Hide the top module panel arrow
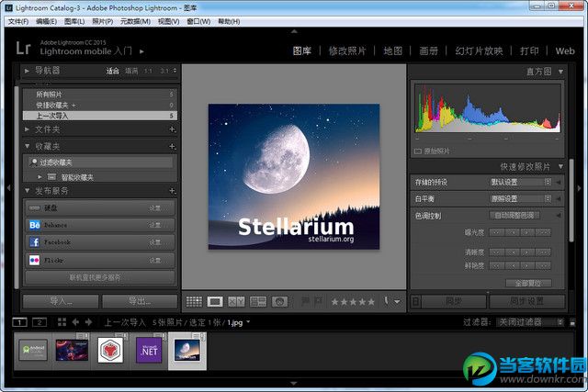The height and width of the screenshot is (392, 588). pos(294,31)
